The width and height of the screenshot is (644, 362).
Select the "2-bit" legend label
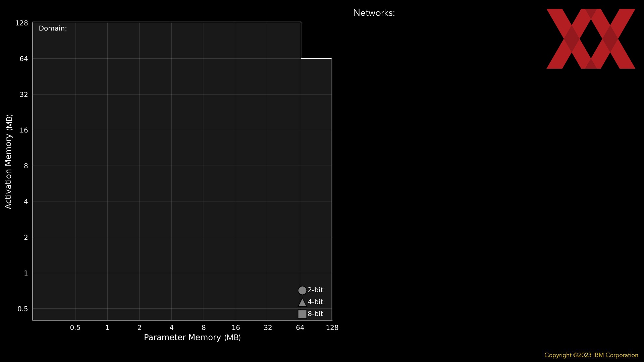pos(315,290)
